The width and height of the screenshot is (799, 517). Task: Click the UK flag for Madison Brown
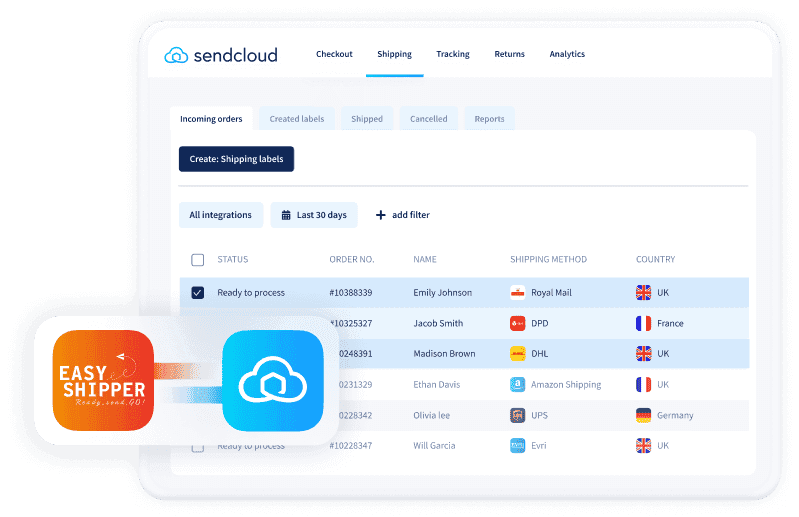coord(644,353)
